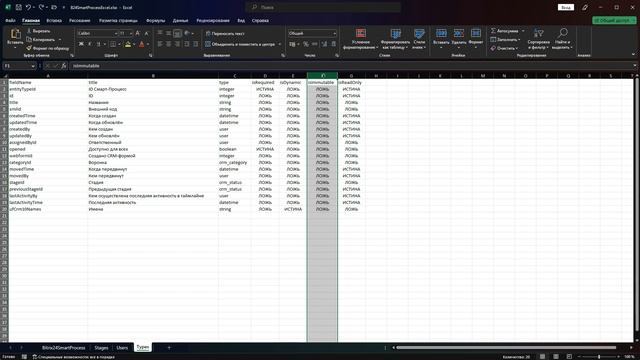Click the yellow fill color button
This screenshot has height=360, width=640.
tap(128, 44)
